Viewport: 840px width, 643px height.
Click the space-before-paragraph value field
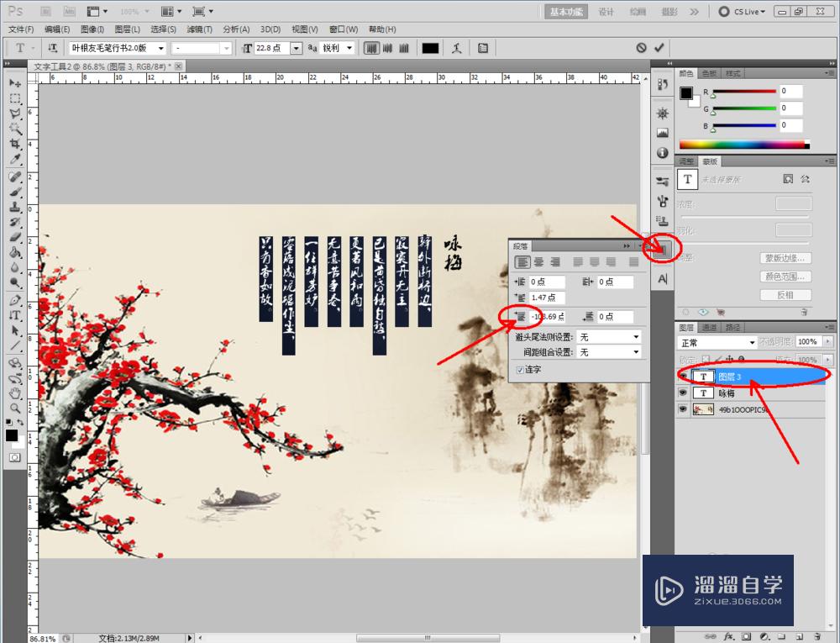tap(547, 317)
